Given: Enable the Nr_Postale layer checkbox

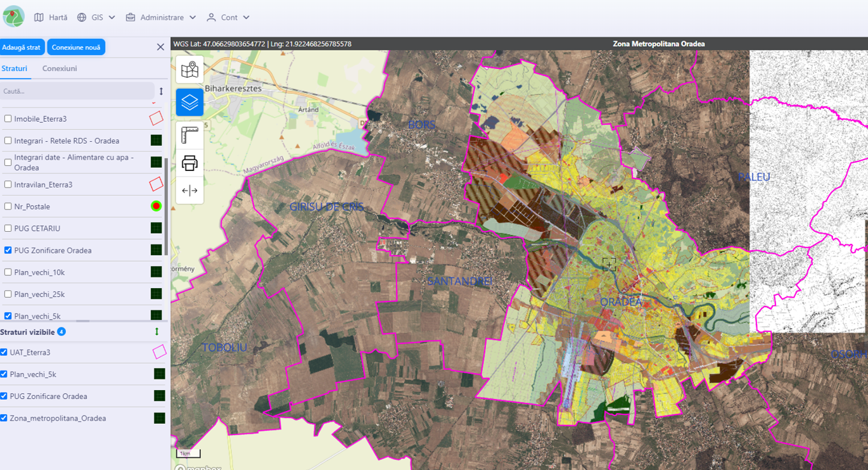Looking at the screenshot, I should (x=8, y=206).
